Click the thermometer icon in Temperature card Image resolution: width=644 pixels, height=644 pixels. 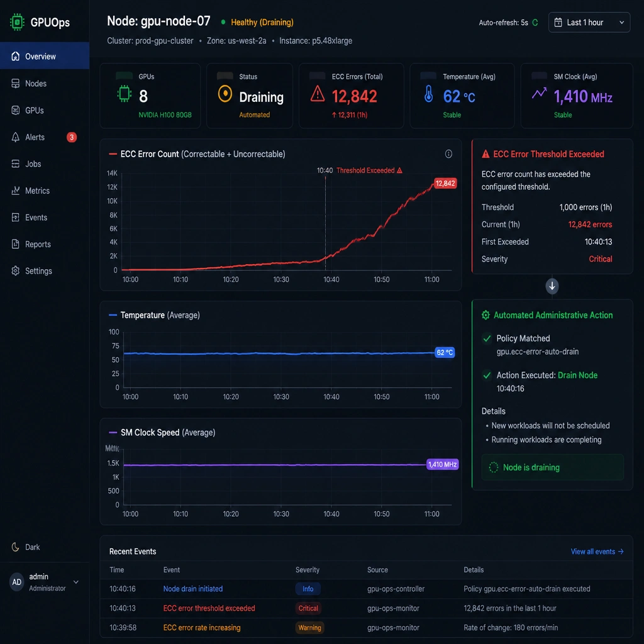(x=428, y=94)
